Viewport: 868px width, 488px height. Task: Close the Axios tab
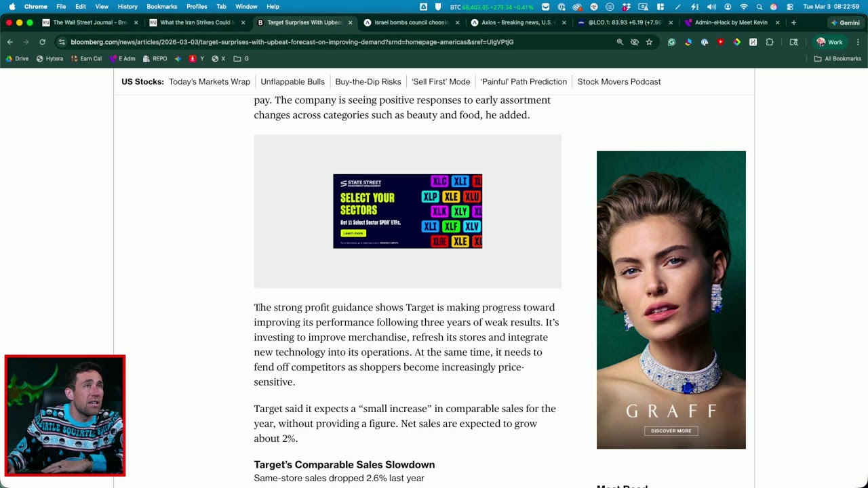coord(564,22)
